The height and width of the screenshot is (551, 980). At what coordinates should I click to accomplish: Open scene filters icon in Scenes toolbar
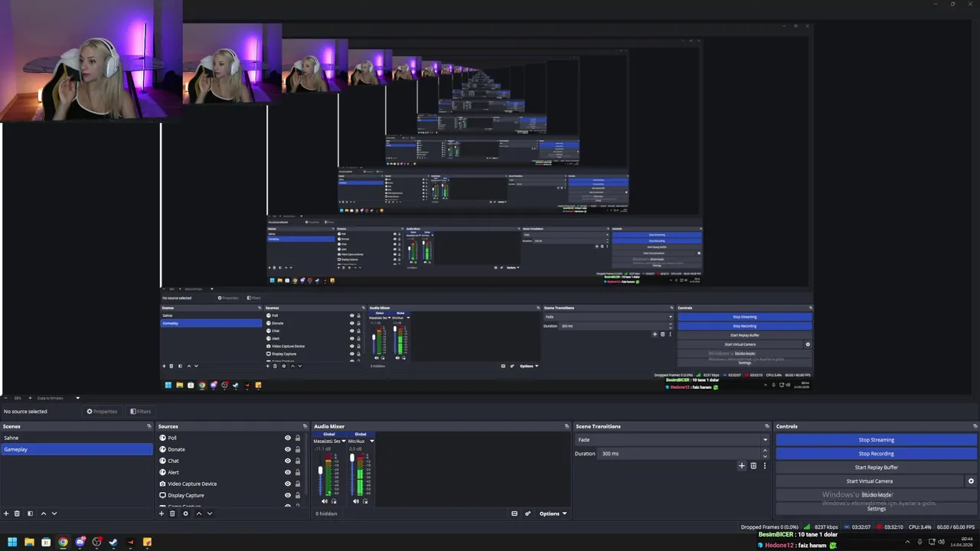(30, 514)
